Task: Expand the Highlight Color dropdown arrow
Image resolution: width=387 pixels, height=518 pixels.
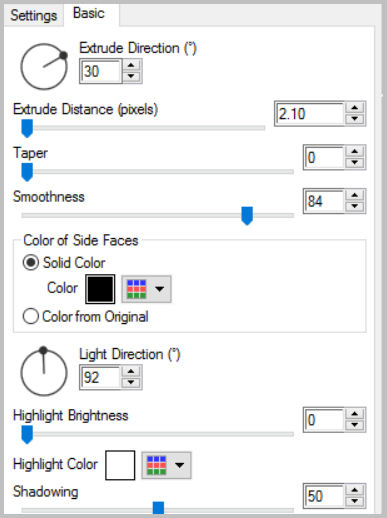Action: pyautogui.click(x=180, y=465)
